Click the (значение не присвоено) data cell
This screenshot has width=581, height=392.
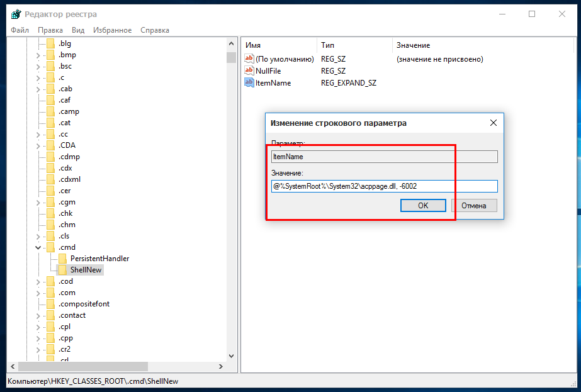tap(440, 59)
